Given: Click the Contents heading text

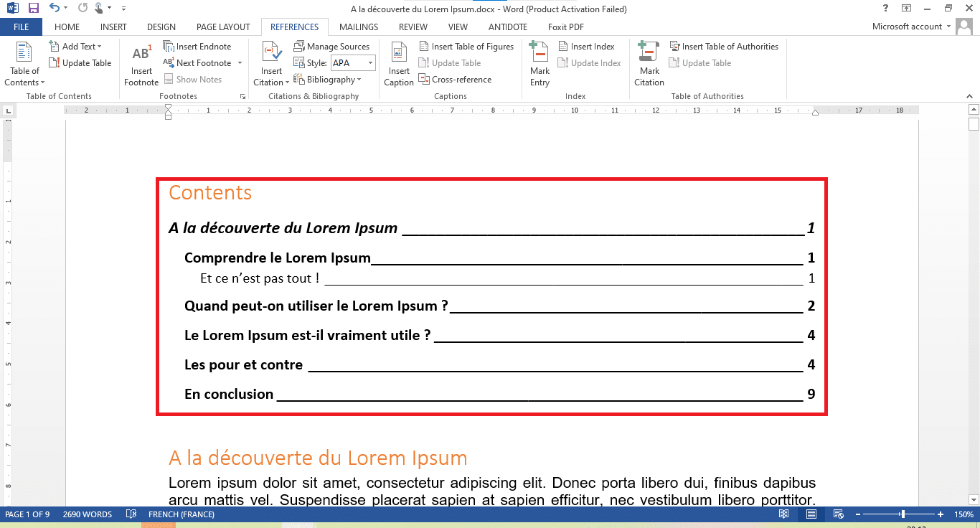Looking at the screenshot, I should (x=210, y=192).
